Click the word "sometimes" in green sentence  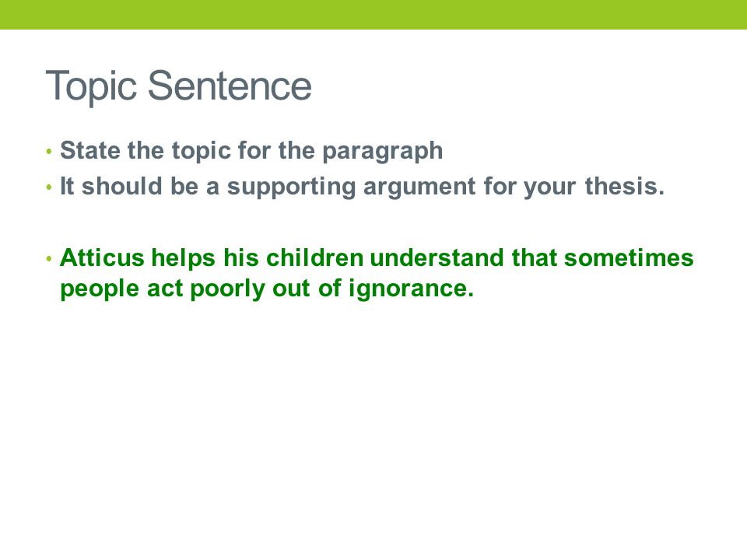pyautogui.click(x=629, y=257)
